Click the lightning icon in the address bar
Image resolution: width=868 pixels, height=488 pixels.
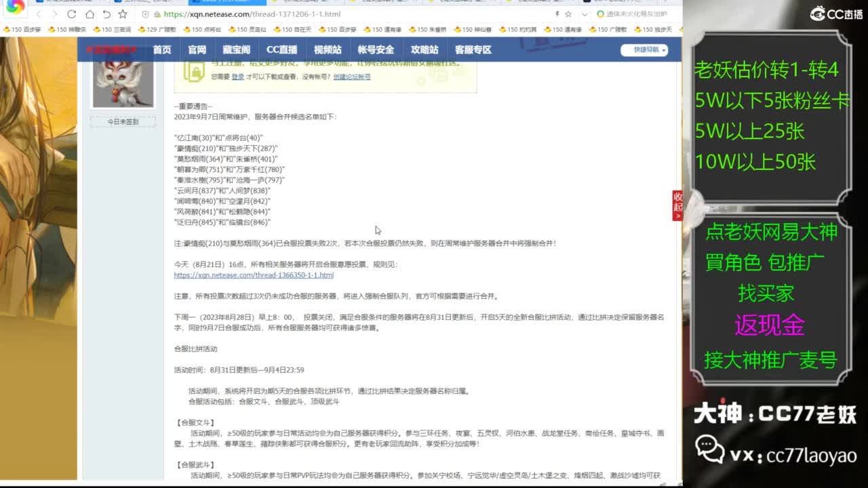click(557, 14)
